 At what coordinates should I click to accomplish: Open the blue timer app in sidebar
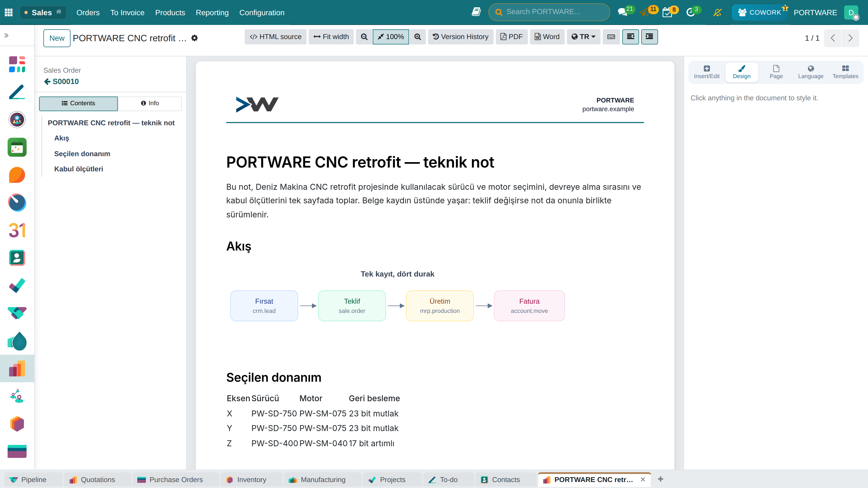point(17,203)
